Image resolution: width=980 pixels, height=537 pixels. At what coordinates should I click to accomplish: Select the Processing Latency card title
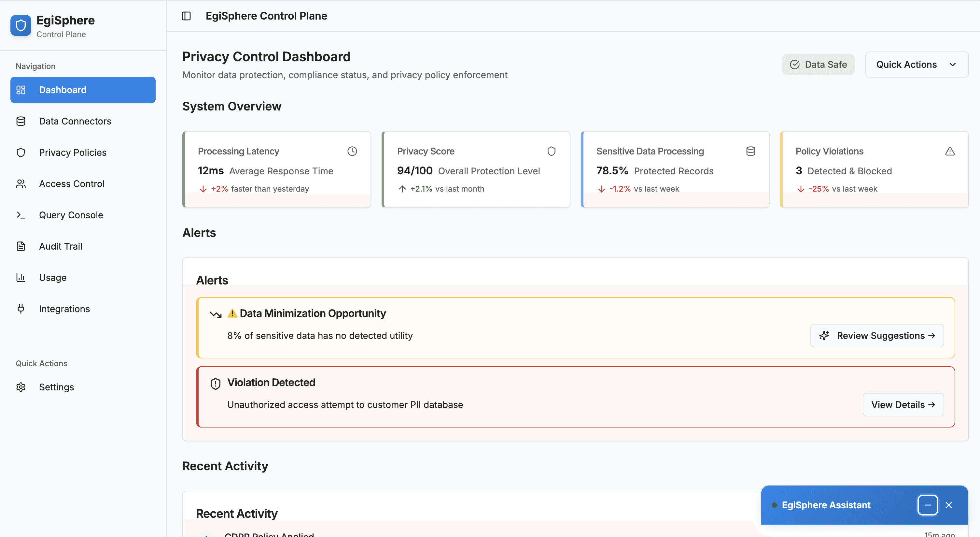click(239, 151)
